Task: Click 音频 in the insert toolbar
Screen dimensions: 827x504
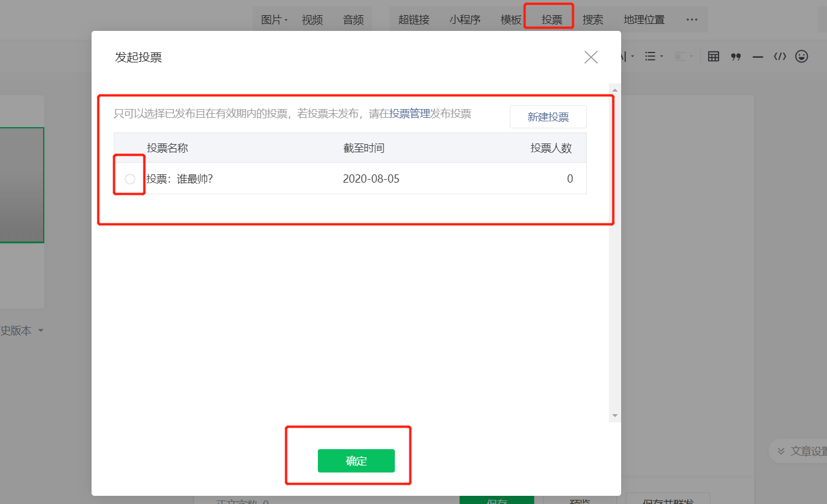Action: [x=353, y=20]
